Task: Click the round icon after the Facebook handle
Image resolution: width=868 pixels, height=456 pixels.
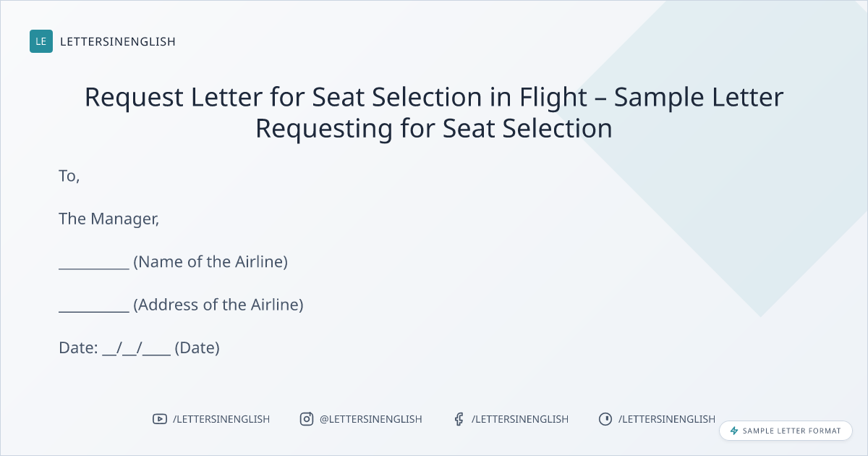Action: pos(605,419)
